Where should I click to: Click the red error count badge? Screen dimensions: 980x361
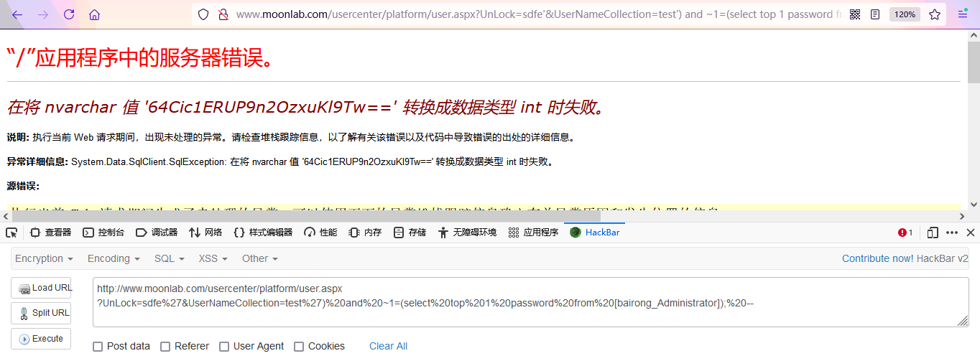coord(905,233)
